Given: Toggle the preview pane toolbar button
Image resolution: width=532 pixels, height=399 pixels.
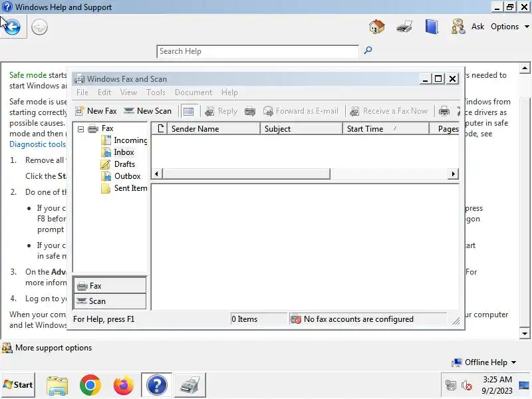Looking at the screenshot, I should click(x=189, y=111).
